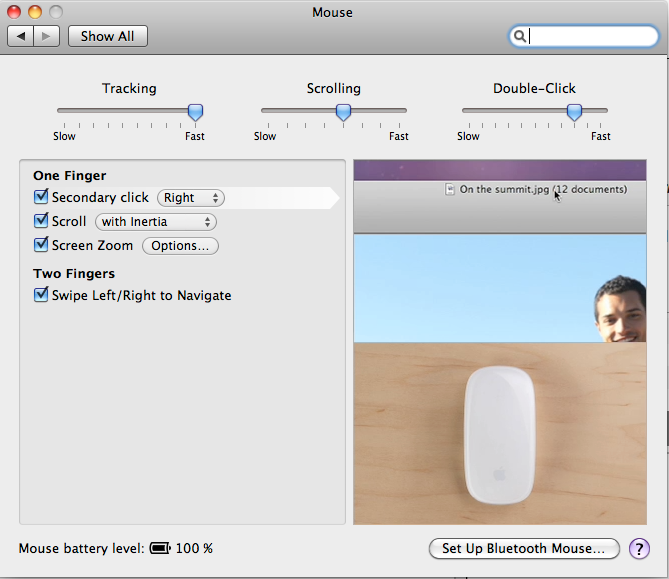Click the Show All button

click(x=107, y=36)
